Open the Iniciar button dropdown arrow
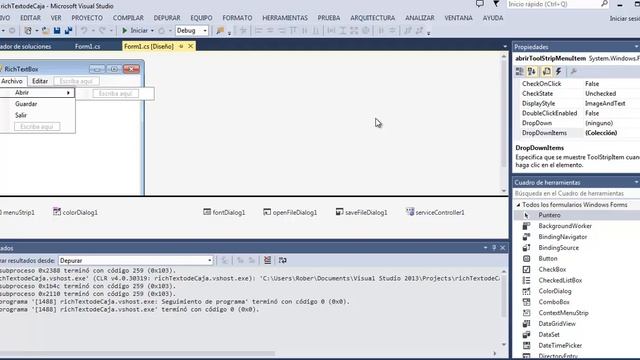Image resolution: width=640 pixels, height=360 pixels. click(x=152, y=31)
